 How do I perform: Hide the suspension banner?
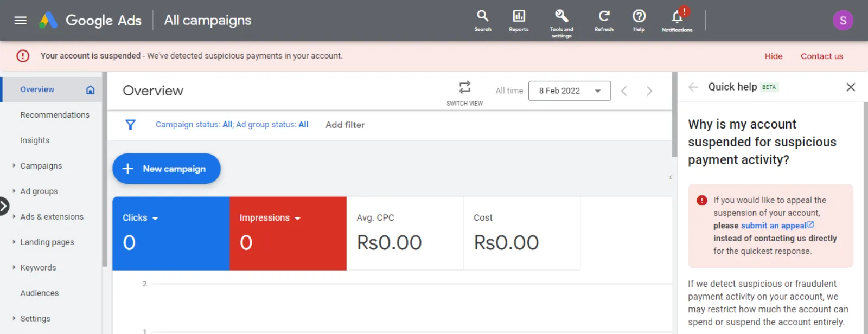click(774, 56)
